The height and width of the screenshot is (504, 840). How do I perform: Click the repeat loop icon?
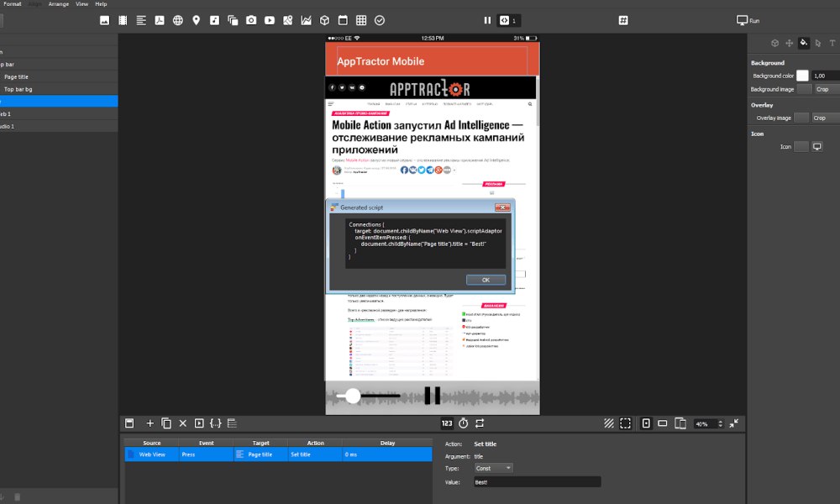[x=480, y=423]
